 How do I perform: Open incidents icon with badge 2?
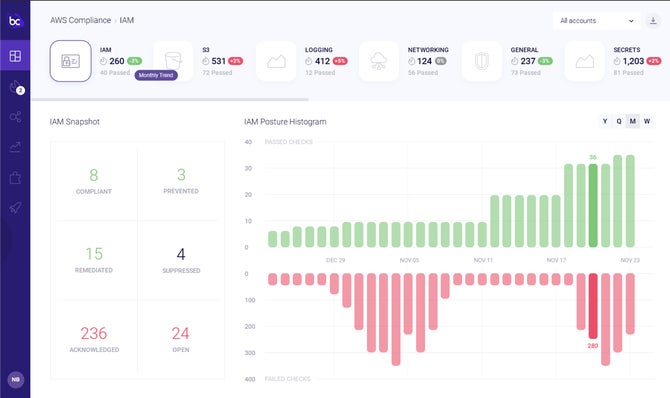click(x=16, y=87)
